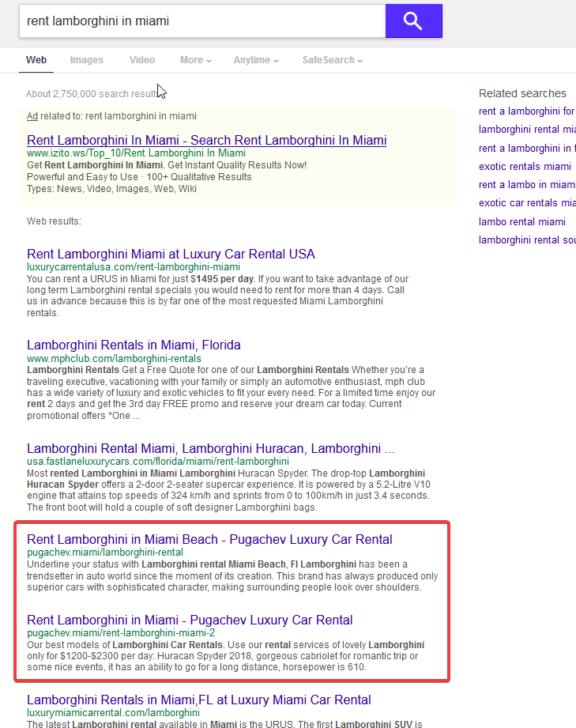Click related search 'lambo rental miami'
This screenshot has height=728, width=576.
(x=522, y=222)
